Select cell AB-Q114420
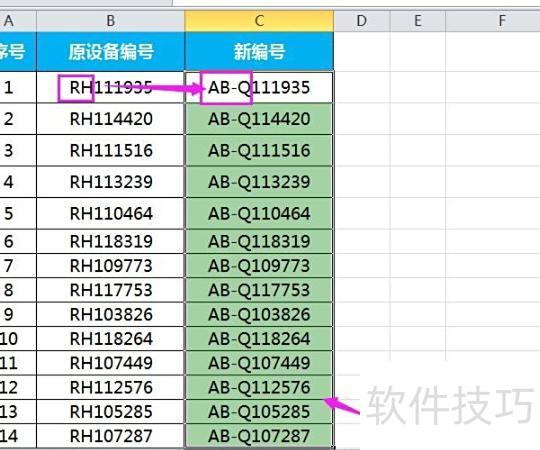540x450 pixels. [259, 119]
